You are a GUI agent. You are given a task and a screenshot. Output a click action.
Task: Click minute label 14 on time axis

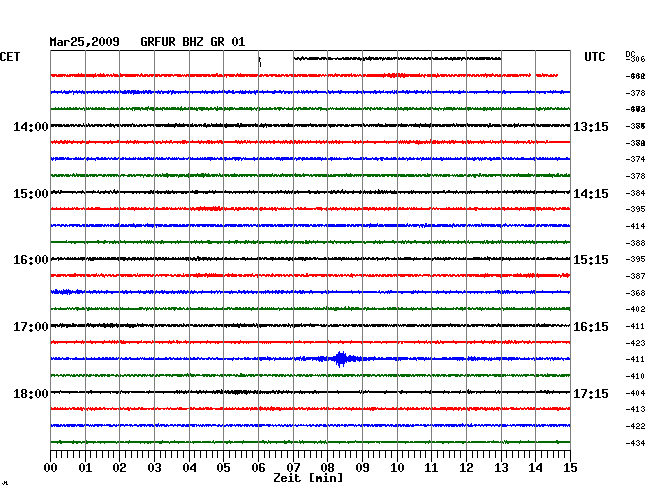(536, 467)
